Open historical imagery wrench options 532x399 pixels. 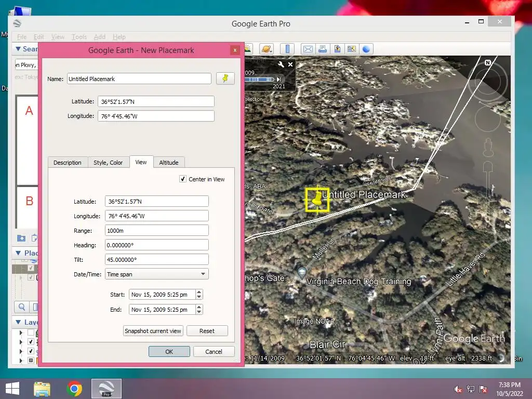tap(281, 64)
